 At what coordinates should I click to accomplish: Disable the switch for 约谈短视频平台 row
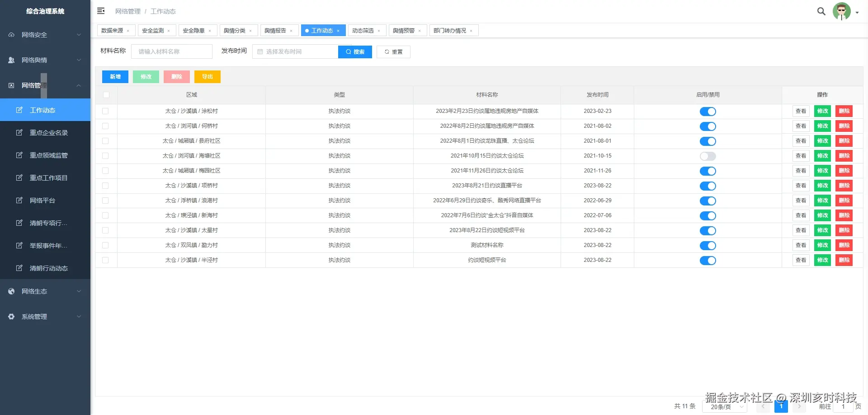(708, 261)
